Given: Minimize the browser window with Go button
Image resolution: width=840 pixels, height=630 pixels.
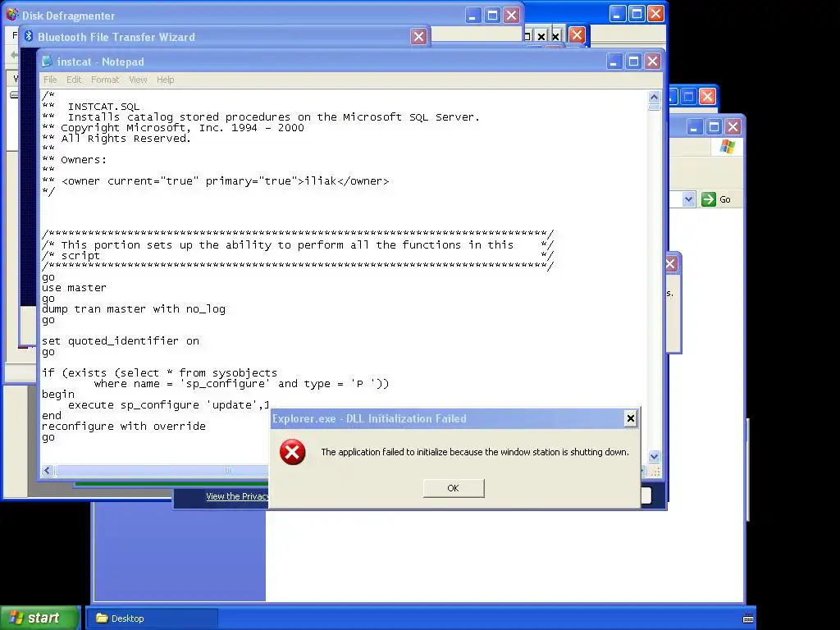Looking at the screenshot, I should (x=694, y=127).
